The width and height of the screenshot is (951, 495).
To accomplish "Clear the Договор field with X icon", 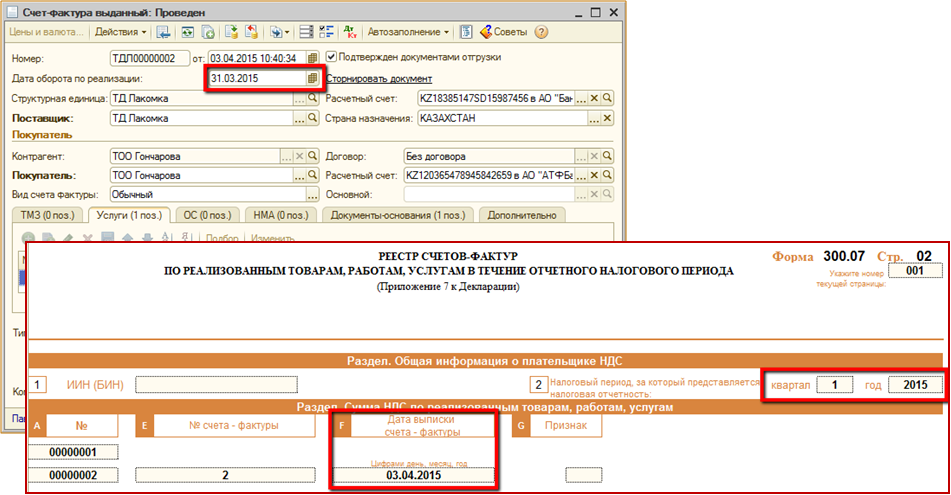I will coord(593,157).
